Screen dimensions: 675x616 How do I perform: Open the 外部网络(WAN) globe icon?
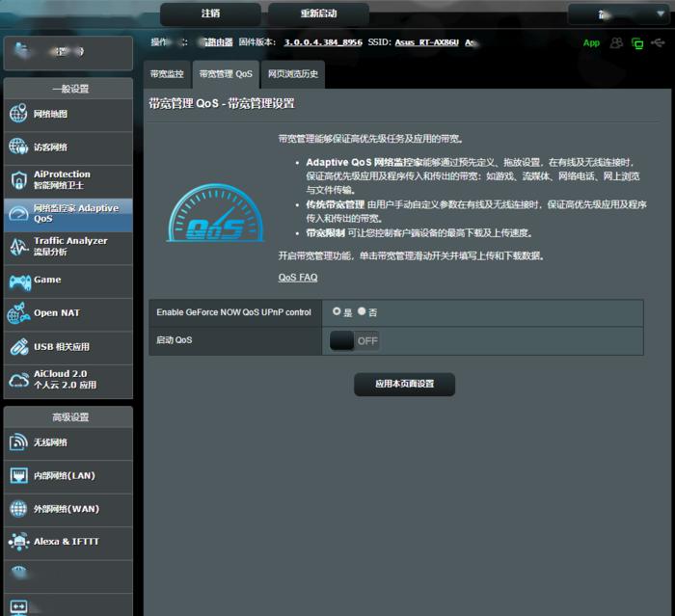[x=18, y=509]
